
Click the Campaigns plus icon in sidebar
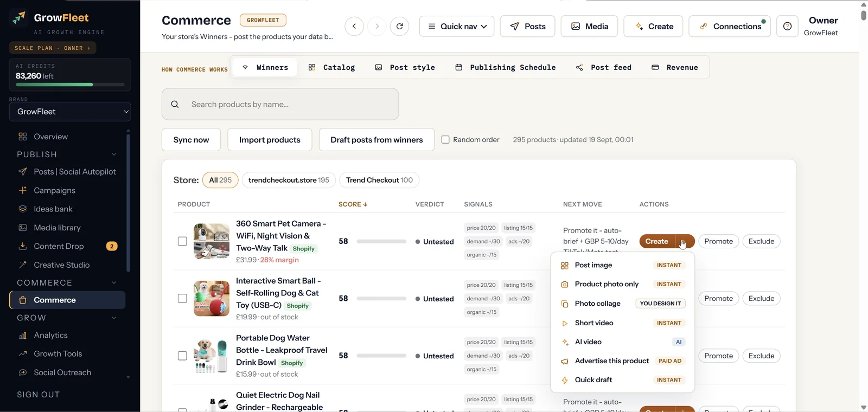tap(23, 190)
